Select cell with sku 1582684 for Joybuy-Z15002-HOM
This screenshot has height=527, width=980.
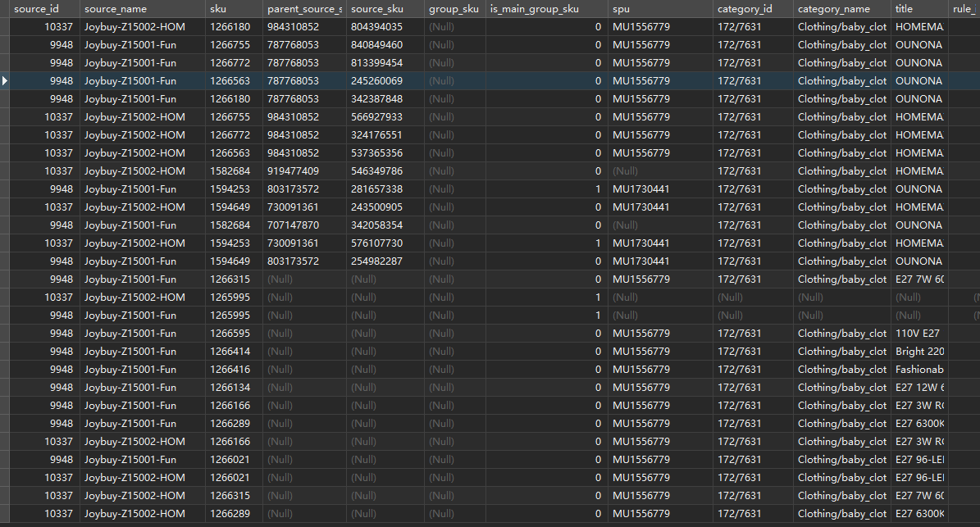[234, 171]
